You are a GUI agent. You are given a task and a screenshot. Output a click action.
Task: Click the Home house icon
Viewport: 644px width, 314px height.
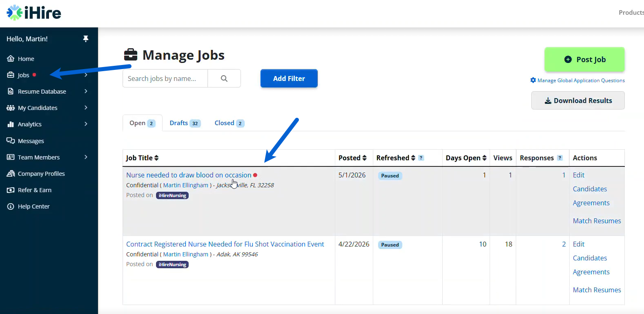[11, 59]
